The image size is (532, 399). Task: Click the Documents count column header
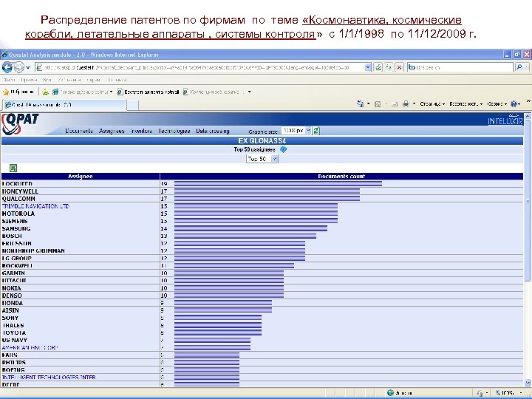341,177
